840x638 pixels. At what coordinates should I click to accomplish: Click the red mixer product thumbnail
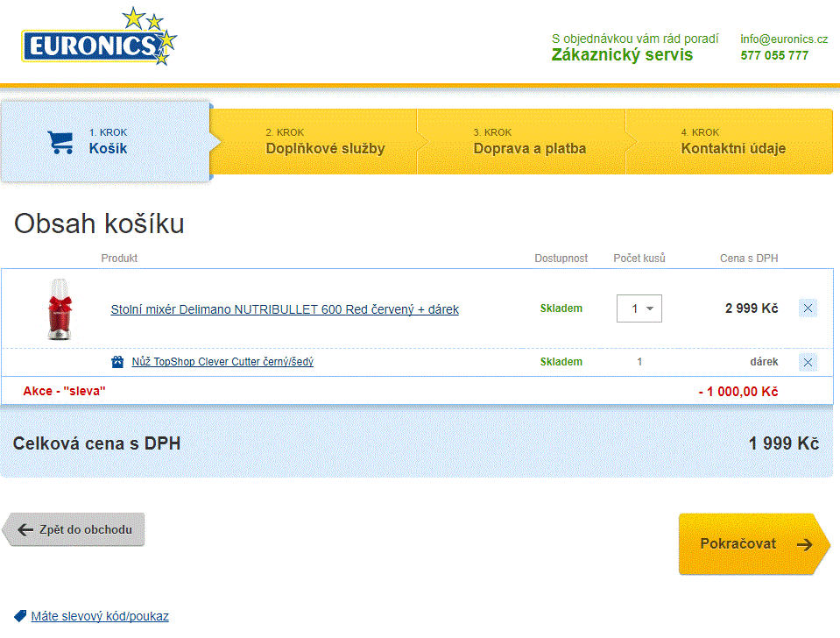[x=60, y=309]
